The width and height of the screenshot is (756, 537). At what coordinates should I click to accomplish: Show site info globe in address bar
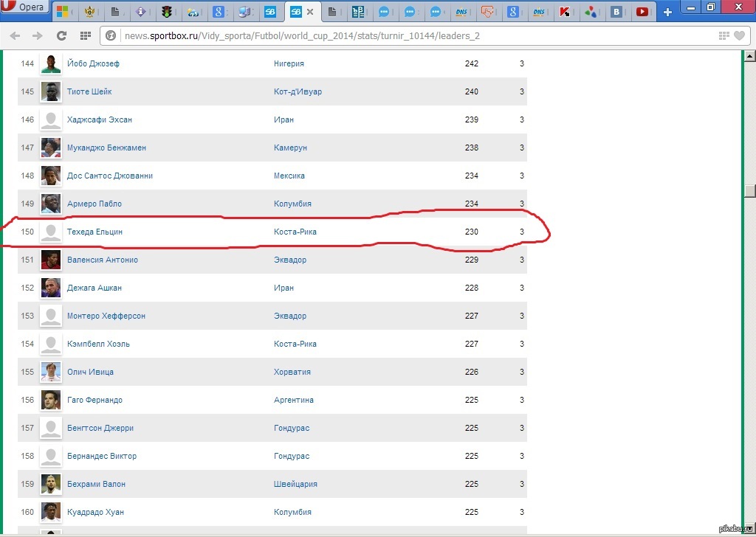[111, 35]
